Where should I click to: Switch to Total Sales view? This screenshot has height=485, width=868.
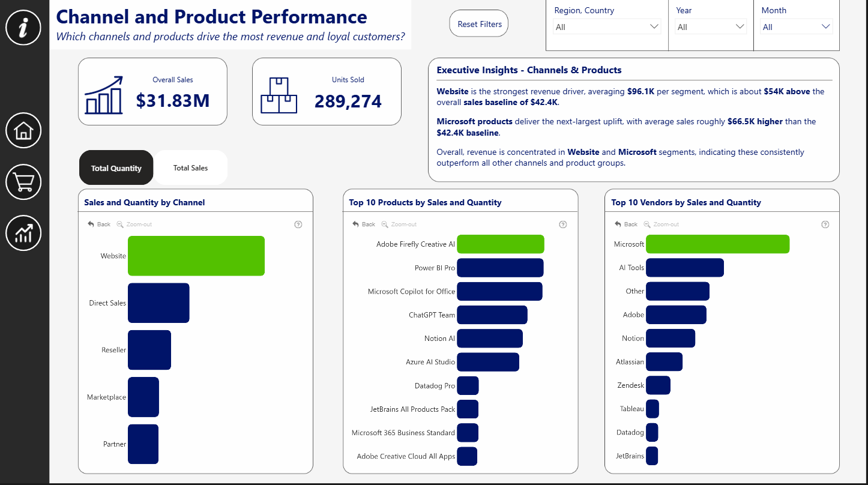191,167
